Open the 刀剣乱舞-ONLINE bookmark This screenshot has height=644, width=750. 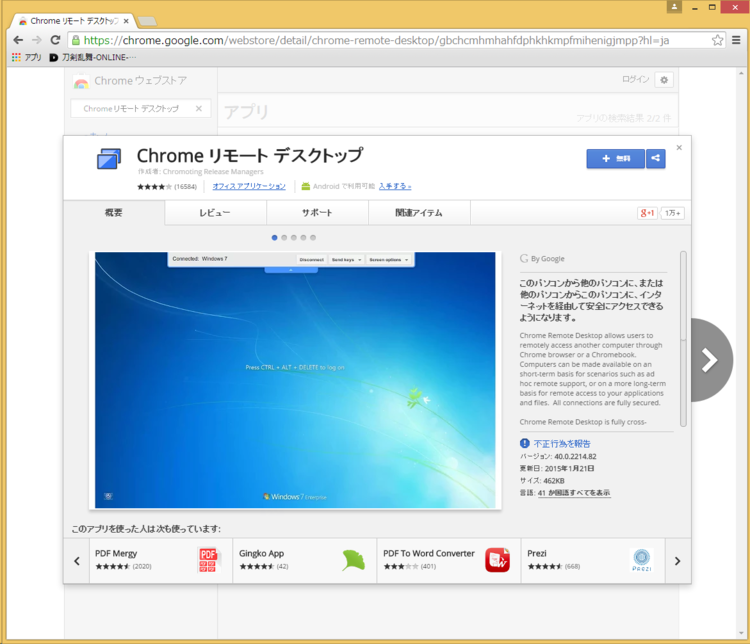[93, 57]
